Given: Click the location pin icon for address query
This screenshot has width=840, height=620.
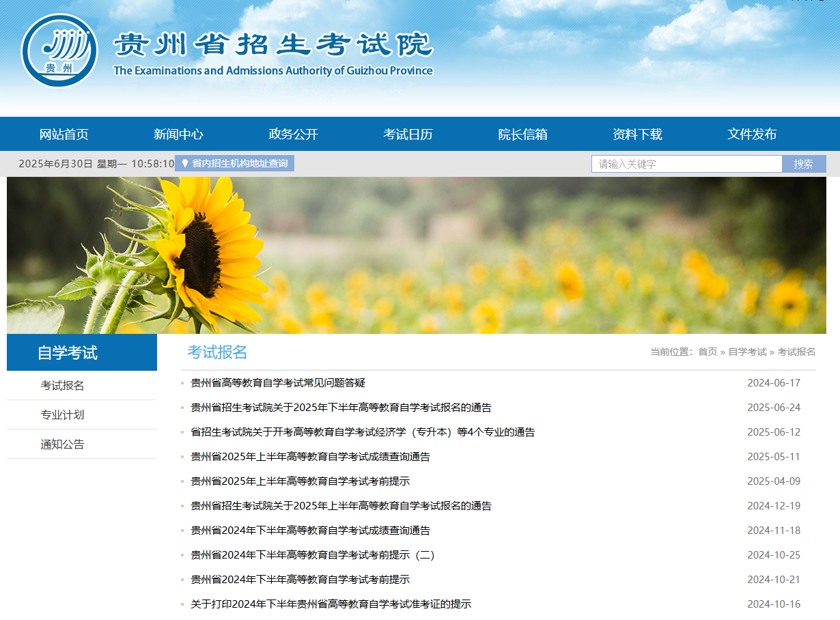Looking at the screenshot, I should [184, 164].
